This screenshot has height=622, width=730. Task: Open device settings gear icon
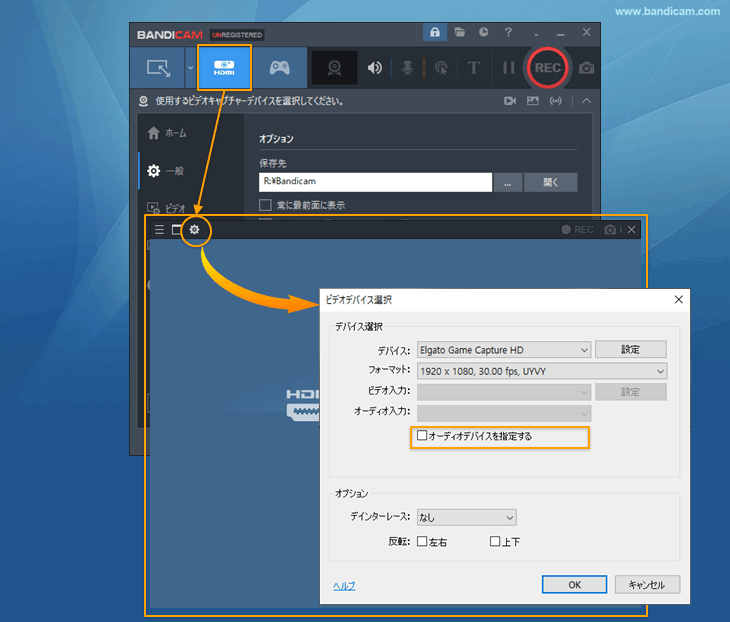click(x=195, y=230)
